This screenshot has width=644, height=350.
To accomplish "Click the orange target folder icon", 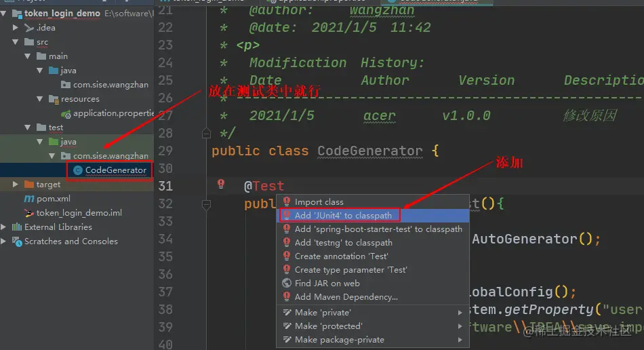I will (29, 184).
